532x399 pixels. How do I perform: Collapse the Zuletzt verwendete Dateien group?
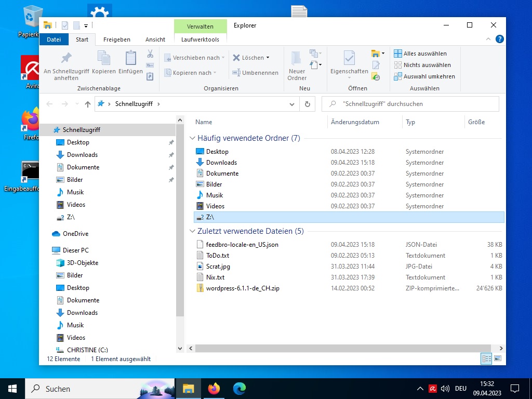pyautogui.click(x=192, y=231)
